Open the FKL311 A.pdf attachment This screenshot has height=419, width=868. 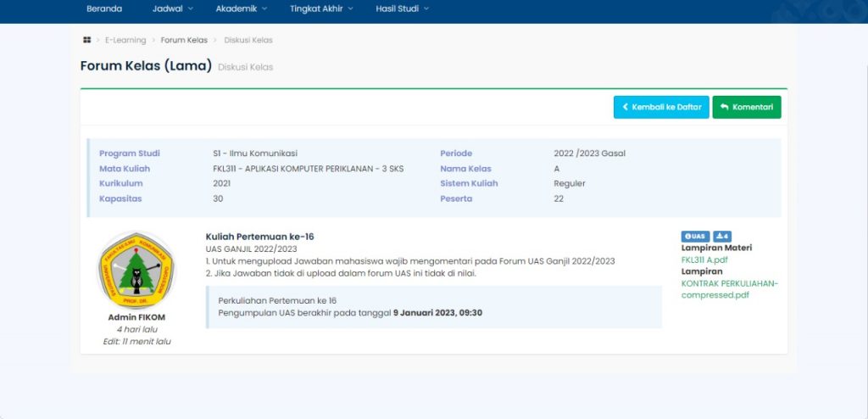point(704,260)
